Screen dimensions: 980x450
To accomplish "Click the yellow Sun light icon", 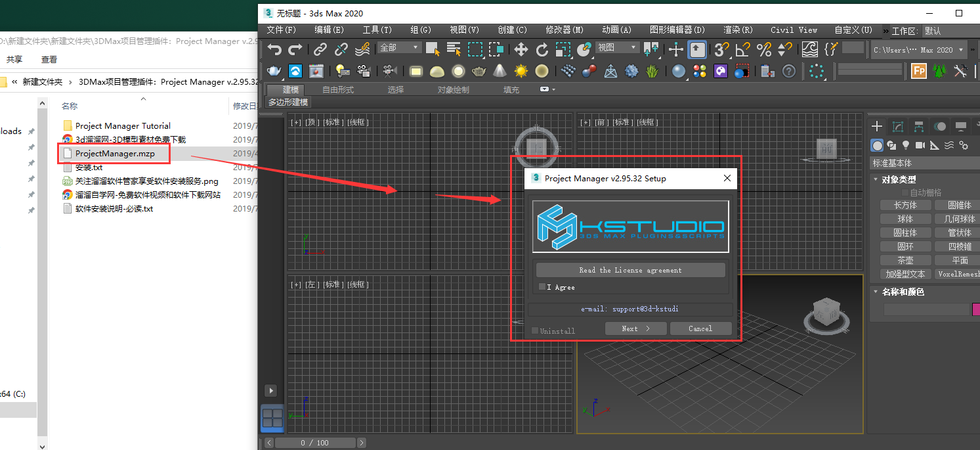I will pyautogui.click(x=521, y=71).
